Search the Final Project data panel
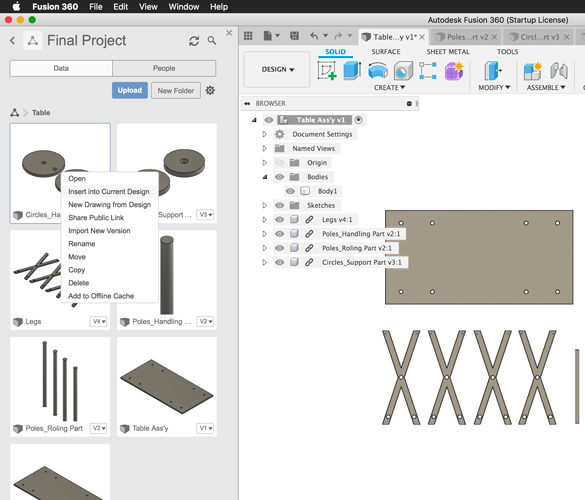The width and height of the screenshot is (585, 500). 212,40
